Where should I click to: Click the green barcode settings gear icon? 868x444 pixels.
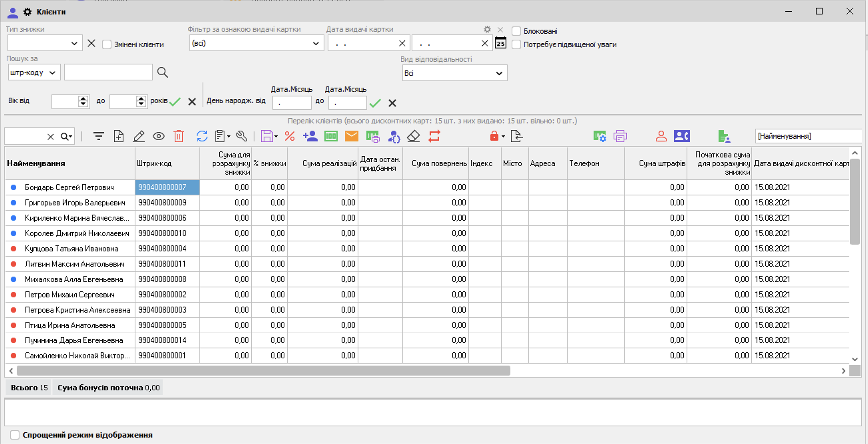600,136
